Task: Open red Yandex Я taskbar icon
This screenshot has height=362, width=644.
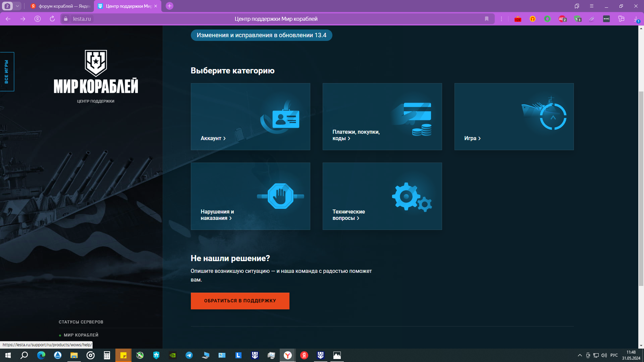Action: pyautogui.click(x=304, y=355)
